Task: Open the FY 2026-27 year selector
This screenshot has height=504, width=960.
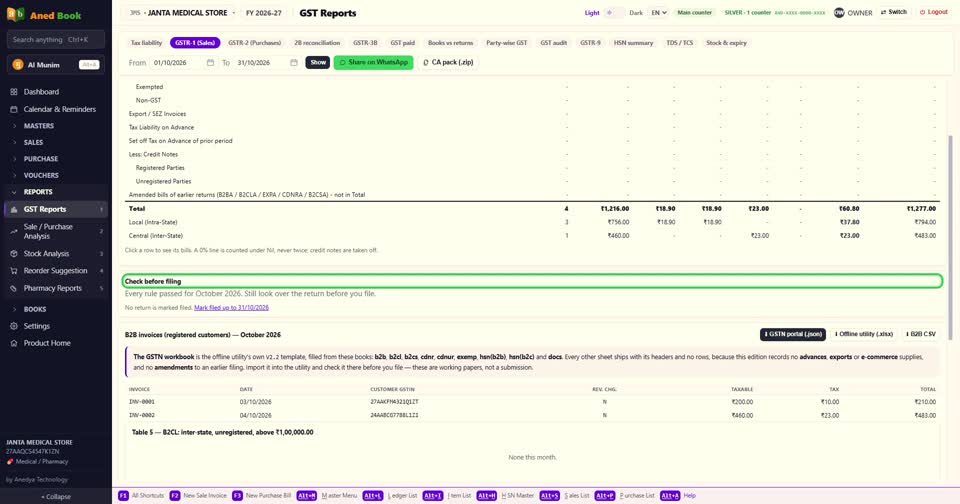Action: pyautogui.click(x=264, y=13)
